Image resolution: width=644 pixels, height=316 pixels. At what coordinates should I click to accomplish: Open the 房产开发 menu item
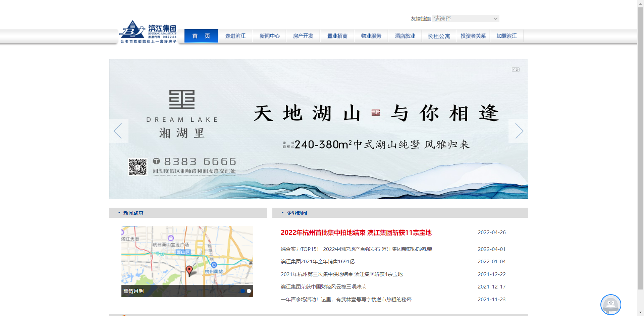coord(303,36)
